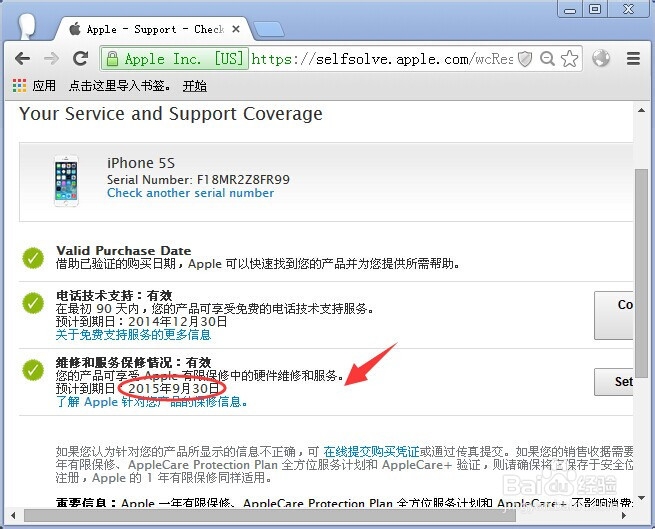Click the iPhone 5S product thumbnail
655x529 pixels.
(x=66, y=181)
